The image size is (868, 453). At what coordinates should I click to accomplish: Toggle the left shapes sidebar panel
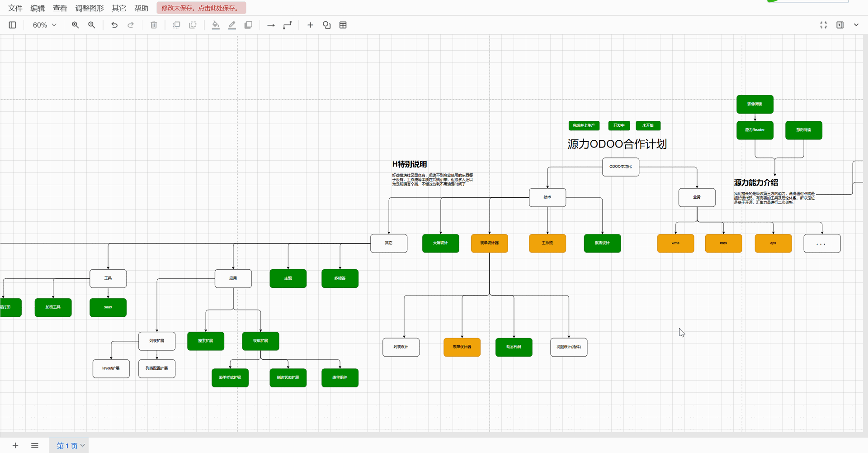tap(13, 25)
